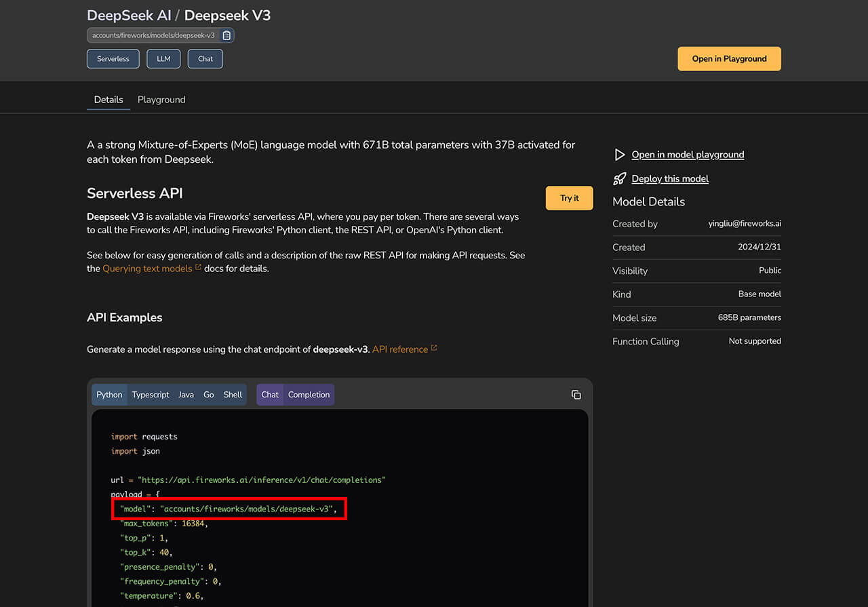This screenshot has width=868, height=607.
Task: Click the Deploy this model link
Action: coord(670,179)
